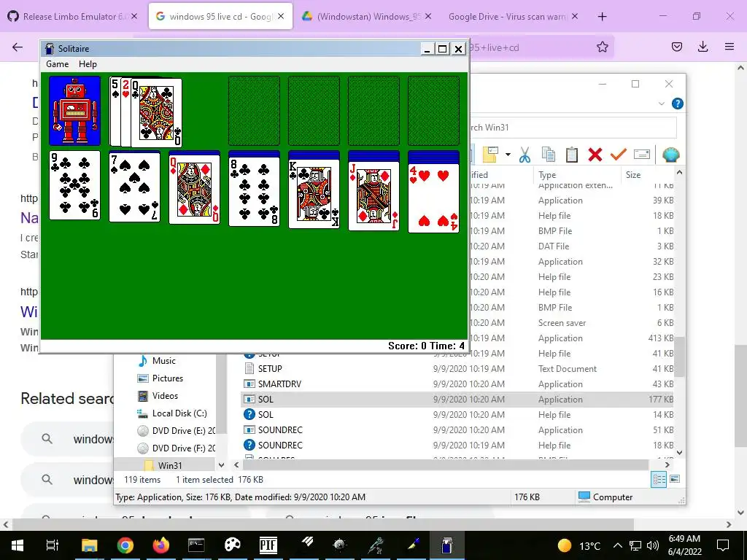
Task: Open Chrome from the taskbar
Action: pos(125,545)
